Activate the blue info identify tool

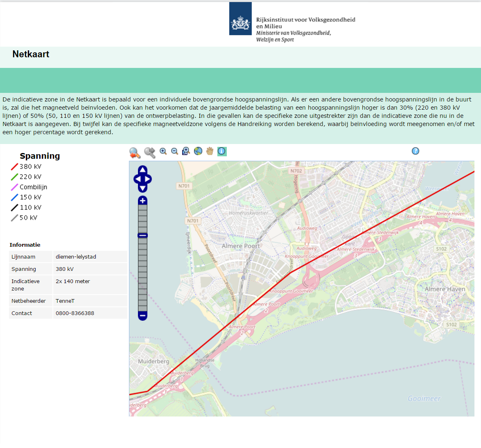point(222,151)
